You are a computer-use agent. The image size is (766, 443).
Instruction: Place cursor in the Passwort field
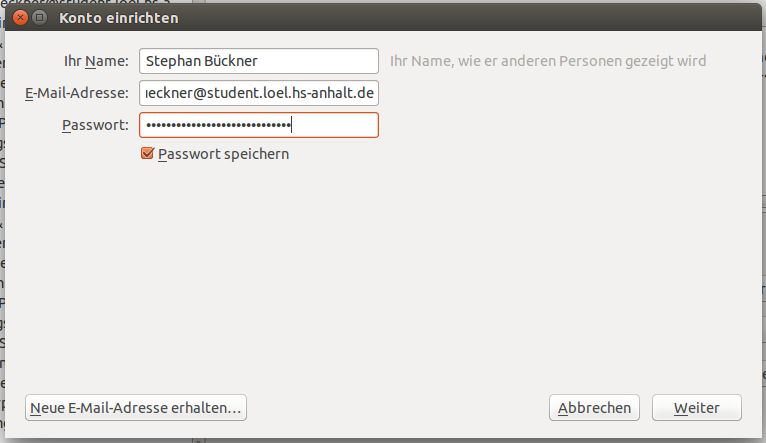point(258,125)
